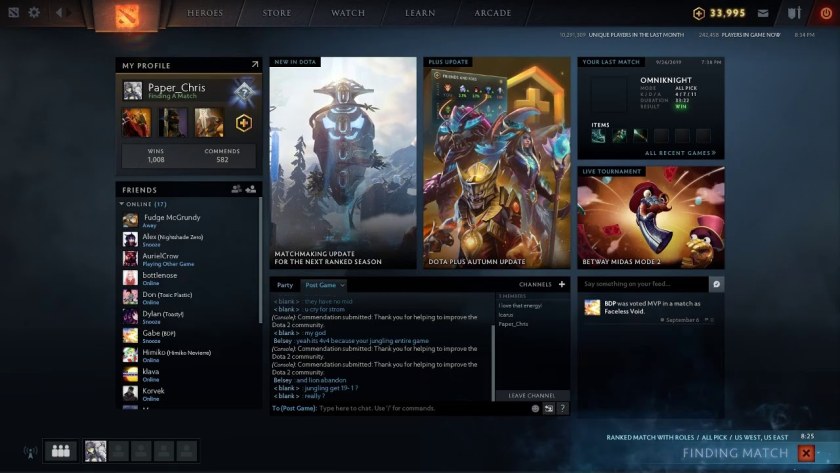Click Paper_Chris profile avatar
This screenshot has height=473, width=840.
click(132, 91)
